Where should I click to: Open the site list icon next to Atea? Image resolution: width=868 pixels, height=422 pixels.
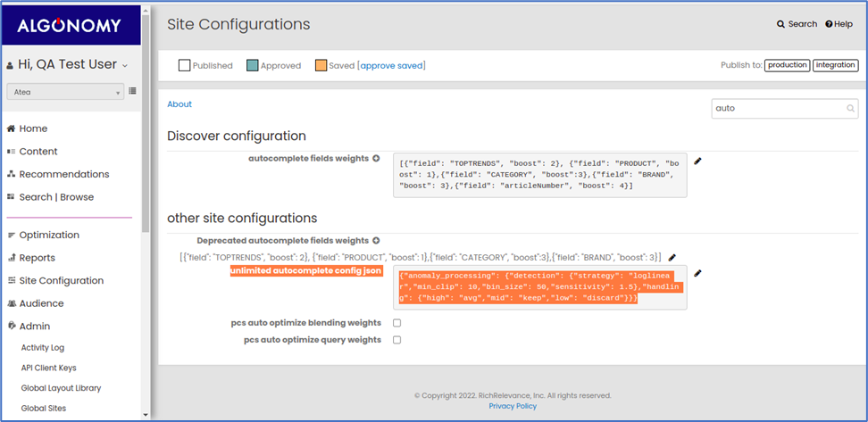pyautogui.click(x=132, y=91)
